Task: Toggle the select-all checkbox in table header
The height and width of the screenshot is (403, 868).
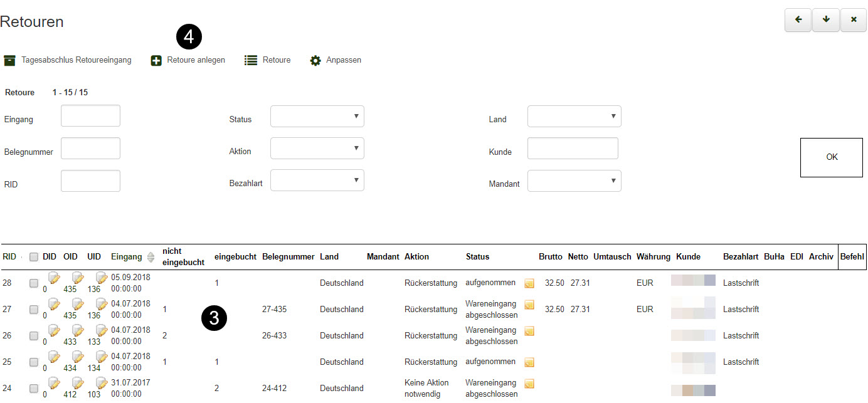Action: coord(34,257)
